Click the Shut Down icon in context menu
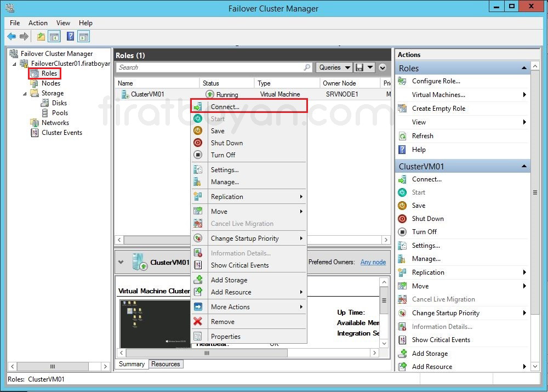This screenshot has height=392, width=548. click(198, 143)
